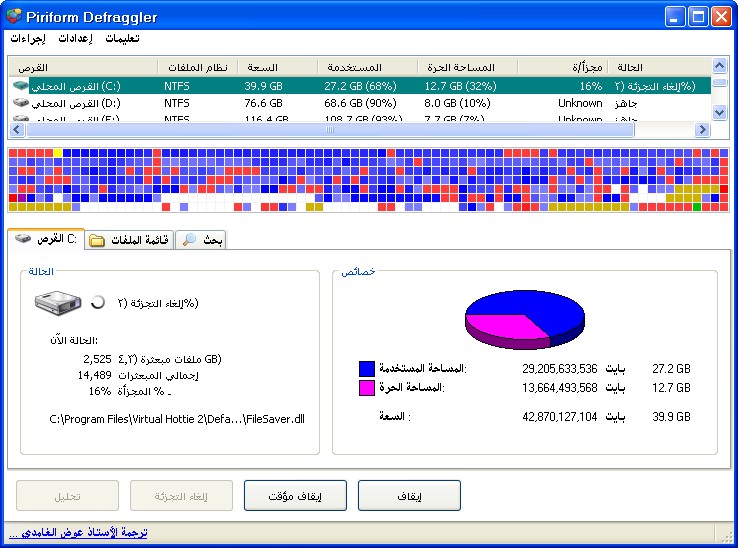Select القرص المحلي (C:) row
The image size is (738, 548).
(x=360, y=86)
